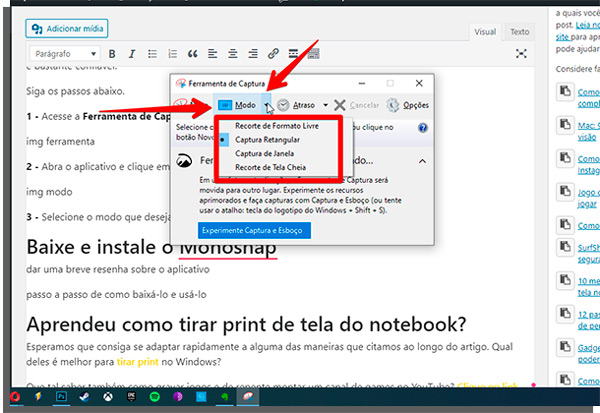
Task: Align text left
Action: (x=213, y=54)
